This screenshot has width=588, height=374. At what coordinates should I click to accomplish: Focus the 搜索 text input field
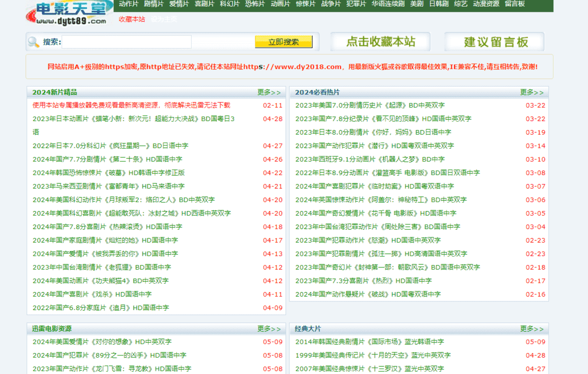click(x=127, y=42)
